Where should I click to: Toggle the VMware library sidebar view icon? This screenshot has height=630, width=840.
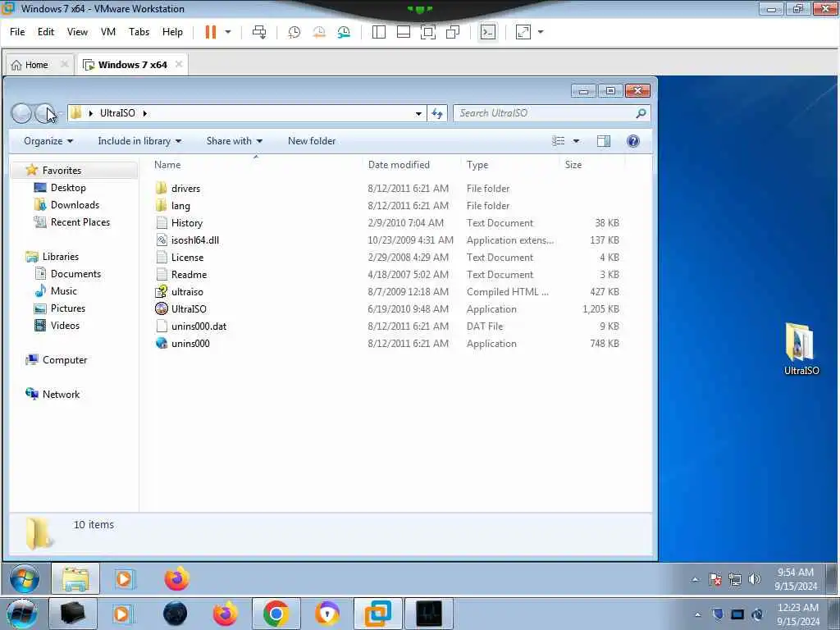click(379, 32)
